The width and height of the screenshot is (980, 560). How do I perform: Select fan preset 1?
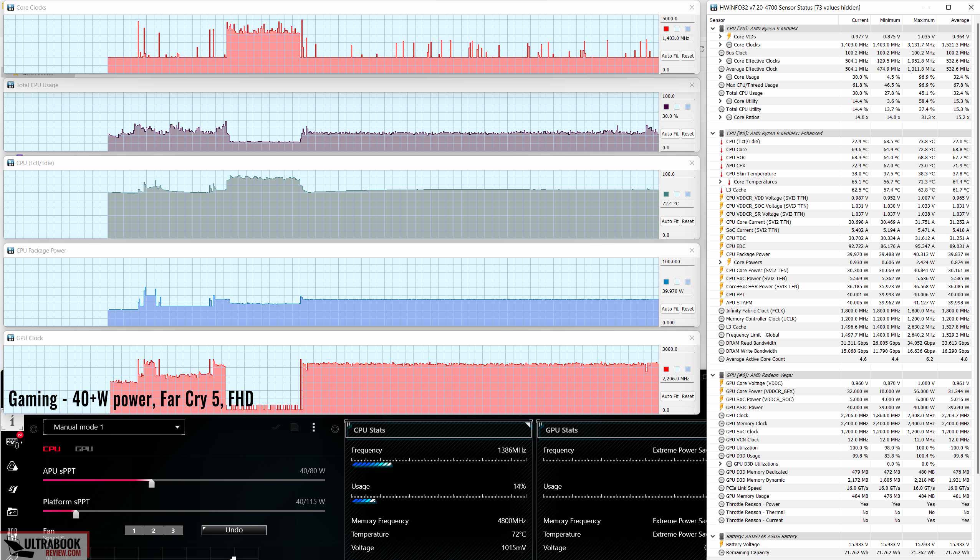134,530
